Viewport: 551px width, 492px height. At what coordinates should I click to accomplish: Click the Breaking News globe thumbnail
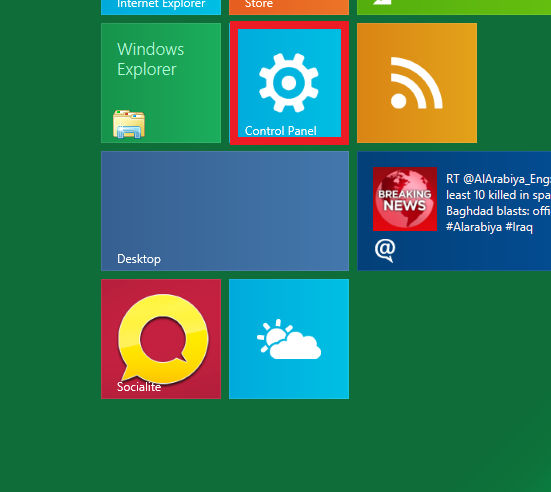pos(405,199)
